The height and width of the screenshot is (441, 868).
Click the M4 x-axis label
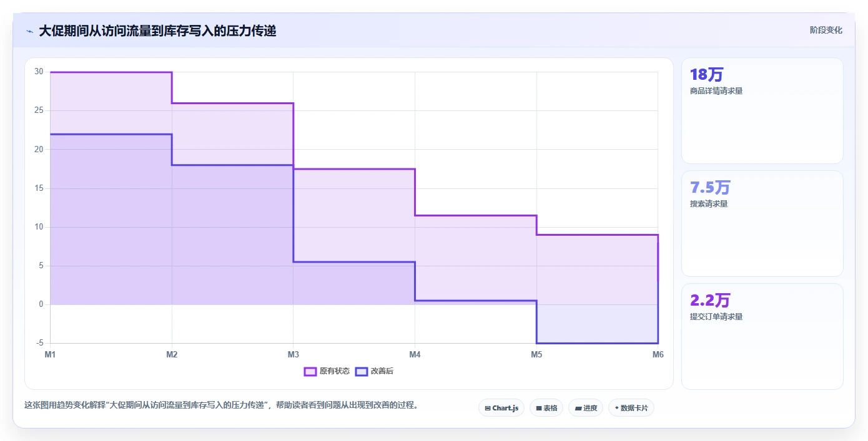415,354
